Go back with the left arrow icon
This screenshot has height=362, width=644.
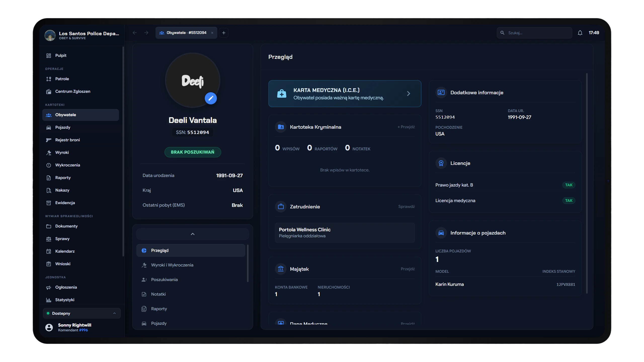135,33
